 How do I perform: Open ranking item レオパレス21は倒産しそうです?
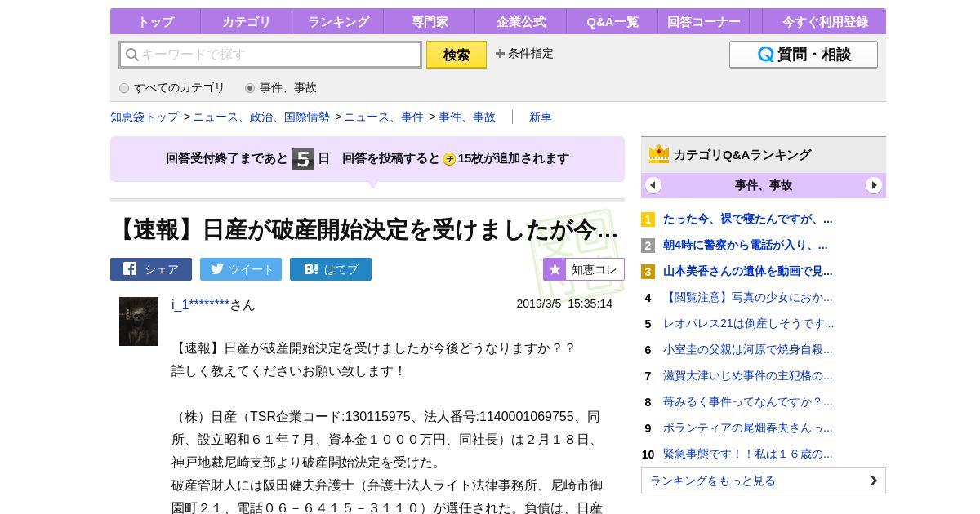(x=748, y=323)
